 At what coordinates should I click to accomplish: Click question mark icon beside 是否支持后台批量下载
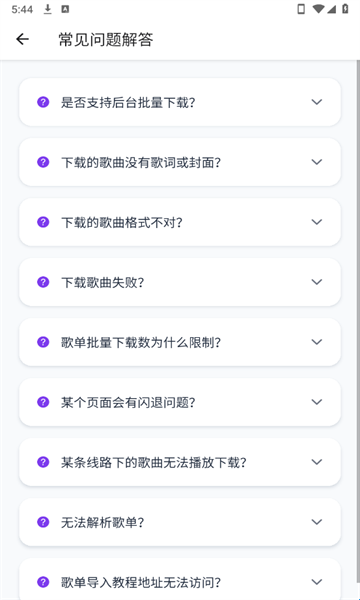click(43, 102)
